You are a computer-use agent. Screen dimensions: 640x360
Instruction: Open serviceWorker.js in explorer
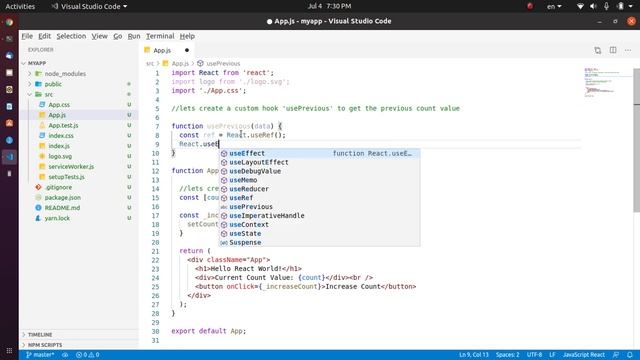click(x=71, y=167)
